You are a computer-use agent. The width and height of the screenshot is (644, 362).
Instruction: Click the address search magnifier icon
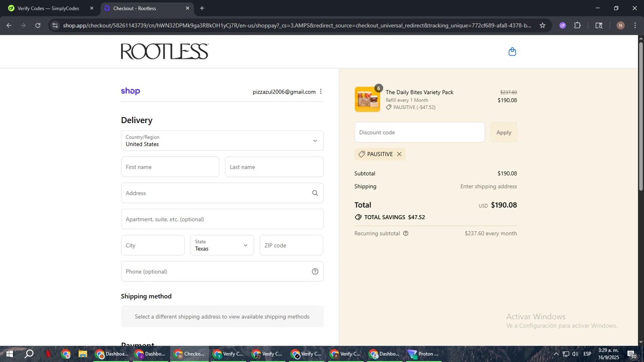coord(315,193)
